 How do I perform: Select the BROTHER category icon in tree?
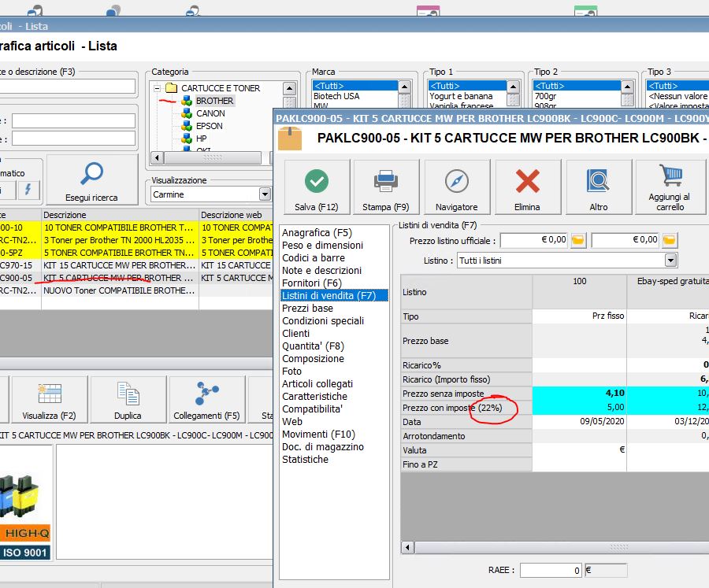click(x=187, y=101)
